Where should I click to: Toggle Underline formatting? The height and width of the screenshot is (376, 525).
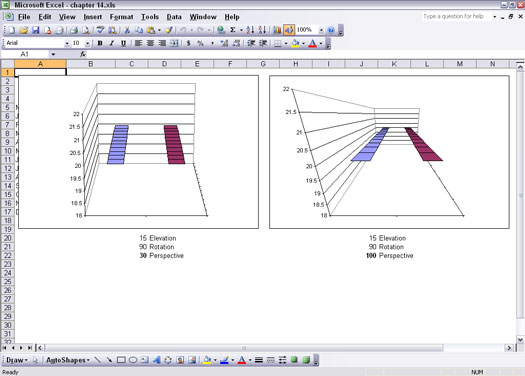click(x=123, y=43)
